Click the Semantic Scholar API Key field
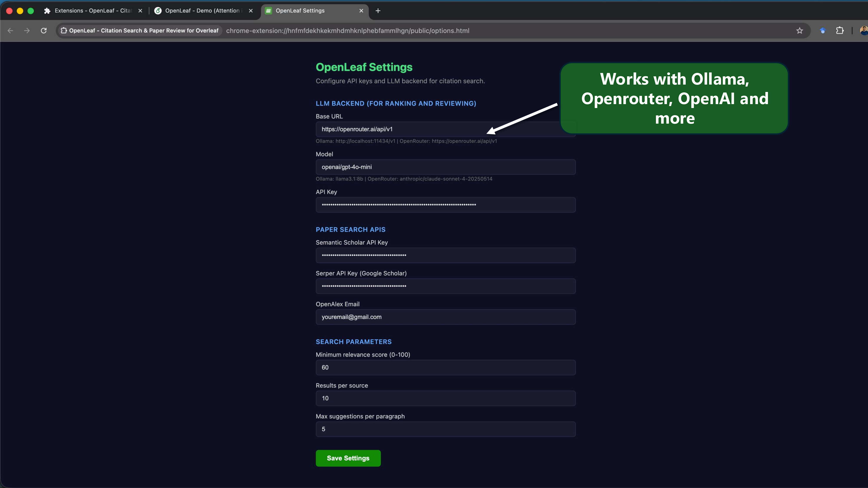The height and width of the screenshot is (488, 868). click(x=445, y=255)
